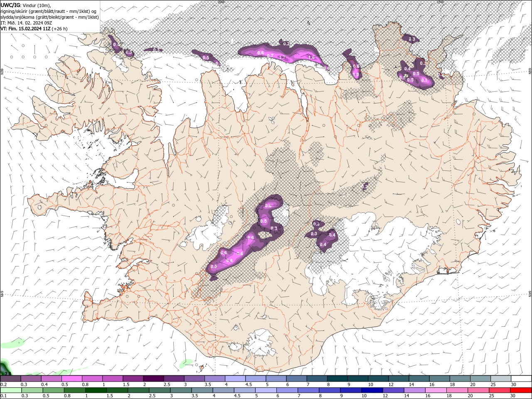Click the '1.0' snowfall value in the northeast

click(x=356, y=75)
